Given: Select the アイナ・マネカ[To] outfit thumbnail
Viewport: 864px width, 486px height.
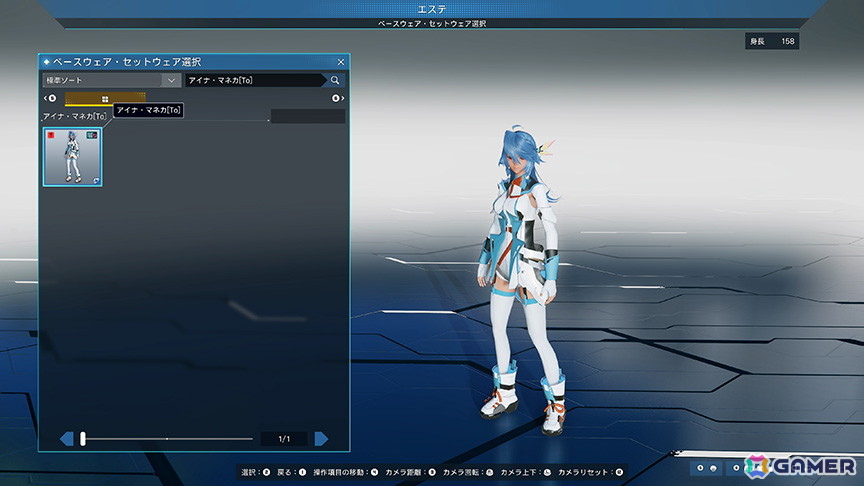Looking at the screenshot, I should (73, 157).
